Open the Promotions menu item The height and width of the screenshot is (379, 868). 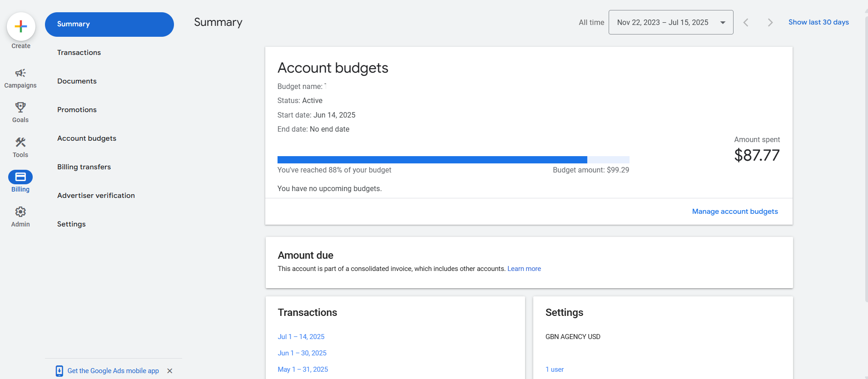(x=77, y=110)
